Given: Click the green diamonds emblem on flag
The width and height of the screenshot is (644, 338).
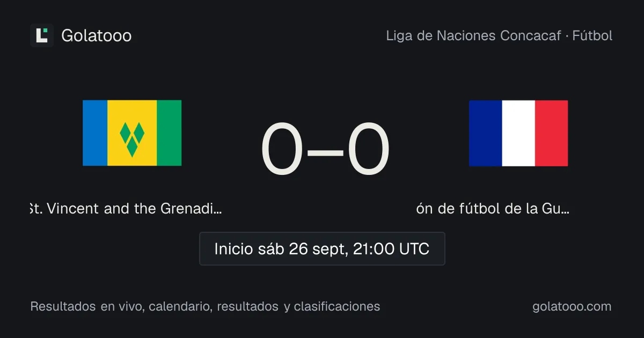Looking at the screenshot, I should tap(132, 138).
